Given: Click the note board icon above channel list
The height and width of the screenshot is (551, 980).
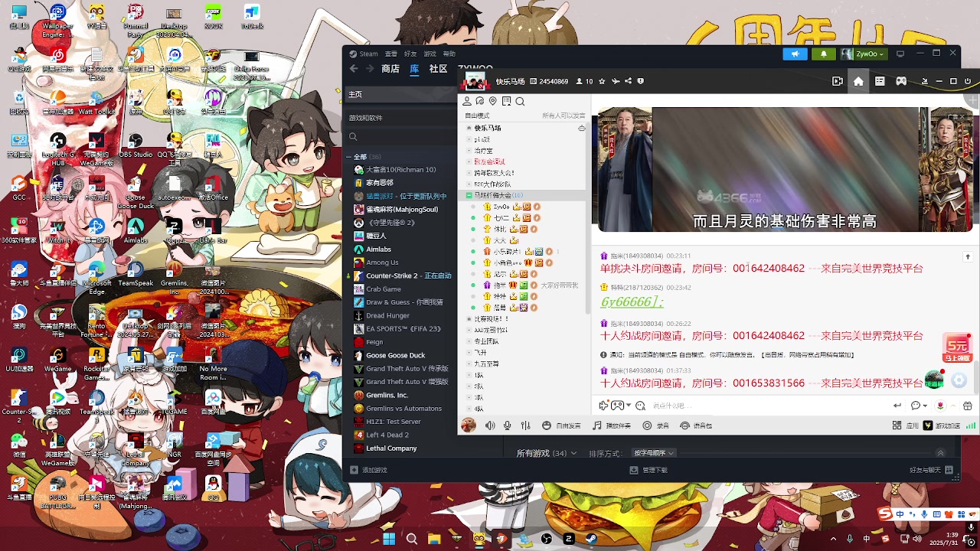Looking at the screenshot, I should pos(507,101).
